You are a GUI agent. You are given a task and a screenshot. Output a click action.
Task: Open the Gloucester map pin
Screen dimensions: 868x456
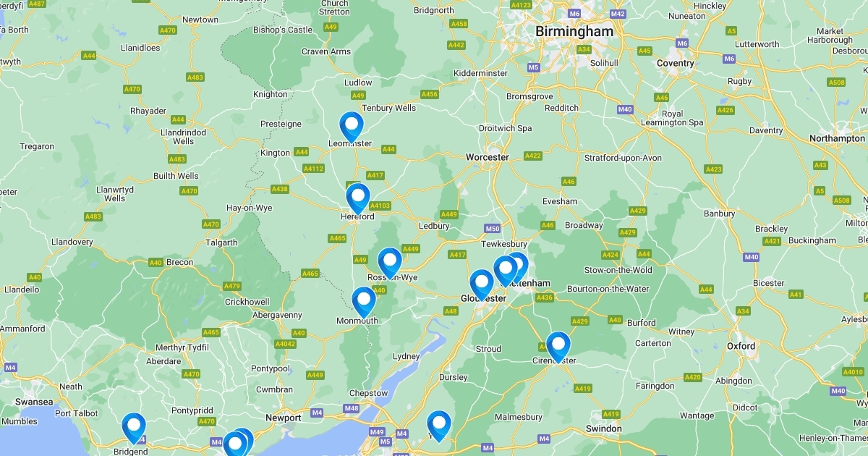pyautogui.click(x=482, y=284)
